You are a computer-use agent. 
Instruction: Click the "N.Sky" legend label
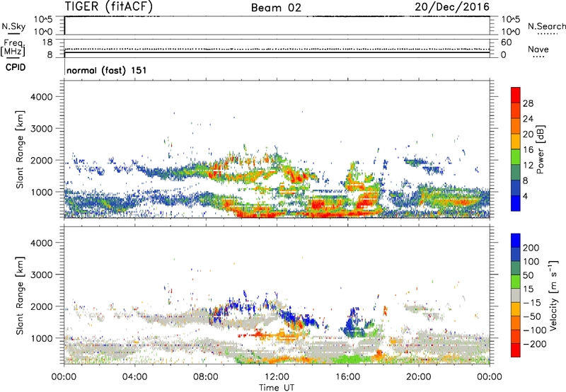13,26
